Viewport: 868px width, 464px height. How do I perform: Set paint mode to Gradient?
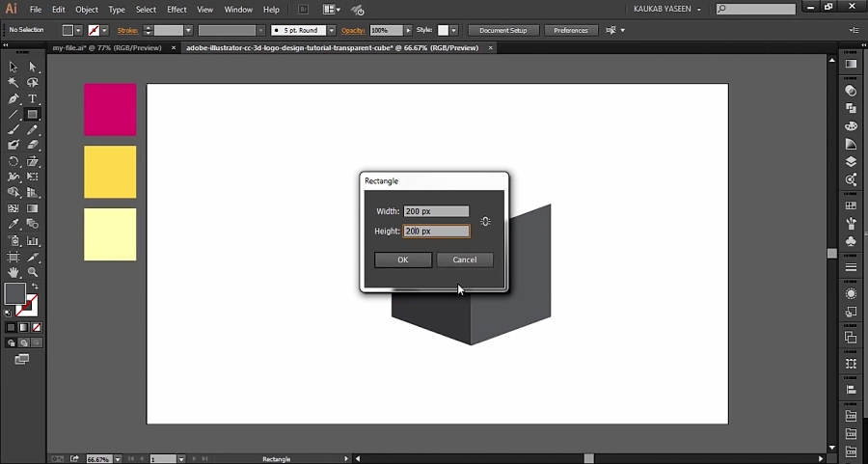tap(24, 328)
